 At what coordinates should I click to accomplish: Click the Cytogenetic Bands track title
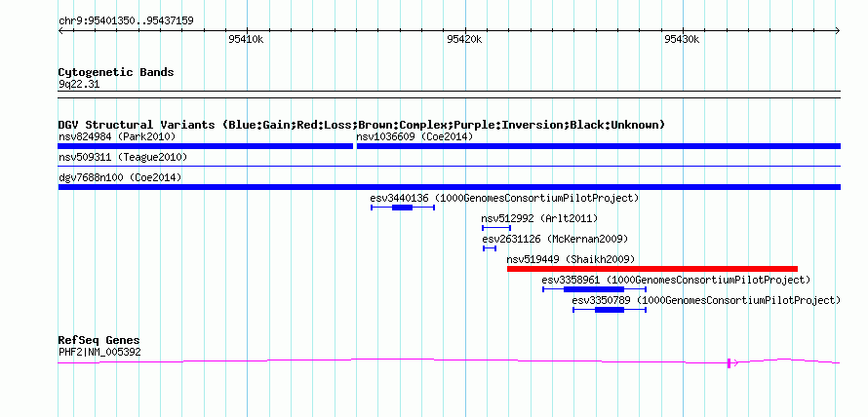coord(116,72)
